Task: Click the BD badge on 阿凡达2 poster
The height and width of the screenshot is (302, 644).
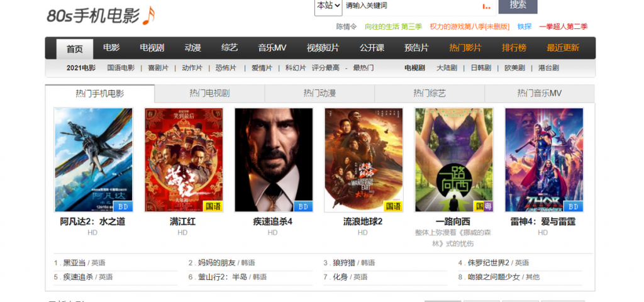Action: point(123,206)
